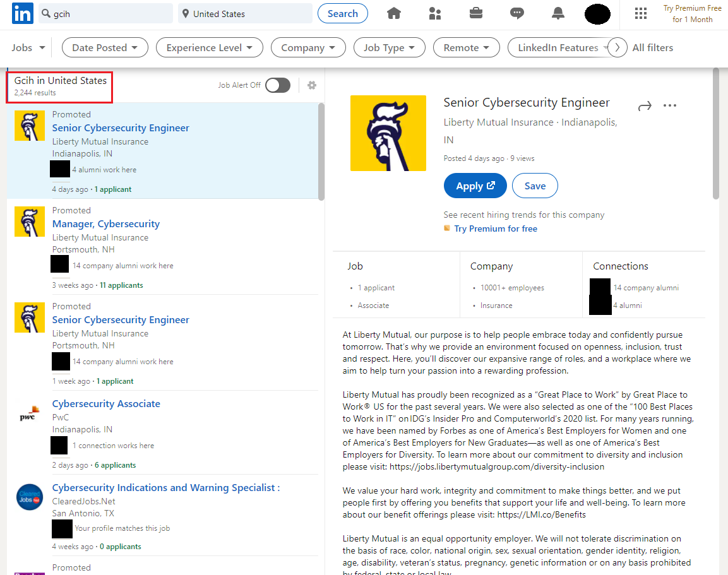Click '11 applicants' under Manager, Cybersecurity
This screenshot has width=728, height=575.
tap(121, 285)
